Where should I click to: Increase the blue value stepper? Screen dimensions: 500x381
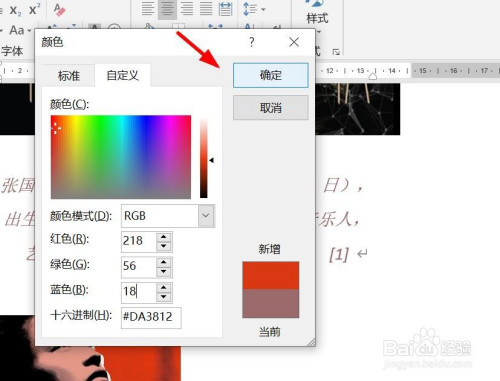pyautogui.click(x=164, y=287)
